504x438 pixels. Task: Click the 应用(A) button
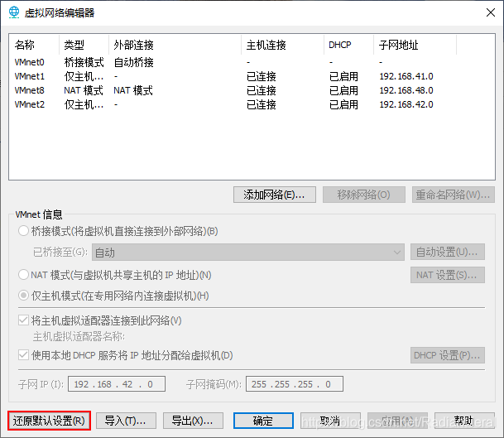397,421
